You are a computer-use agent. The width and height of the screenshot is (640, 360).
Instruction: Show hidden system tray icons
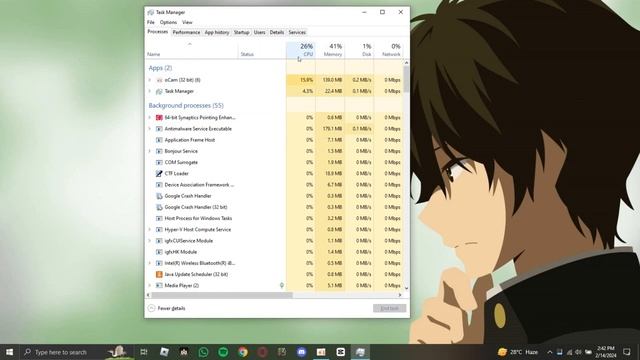(550, 352)
